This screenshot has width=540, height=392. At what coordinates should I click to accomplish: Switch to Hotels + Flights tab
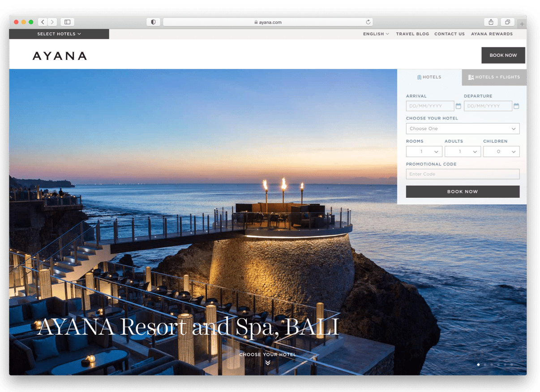pos(494,77)
